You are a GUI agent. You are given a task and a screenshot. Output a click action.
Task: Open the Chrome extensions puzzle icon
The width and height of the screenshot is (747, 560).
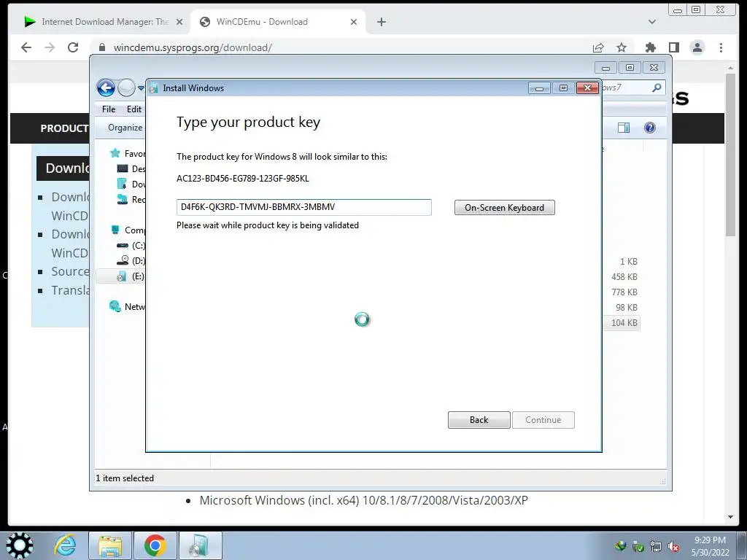[650, 47]
